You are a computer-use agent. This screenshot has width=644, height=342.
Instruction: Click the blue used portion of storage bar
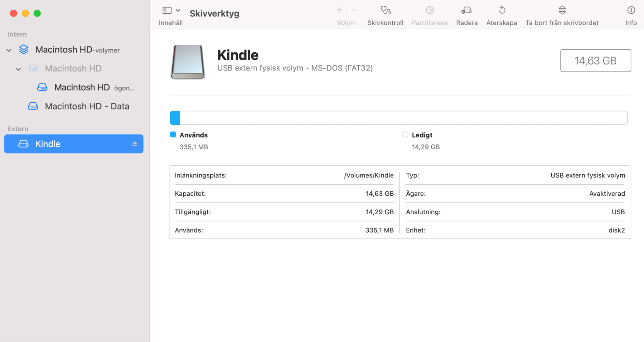tap(175, 118)
